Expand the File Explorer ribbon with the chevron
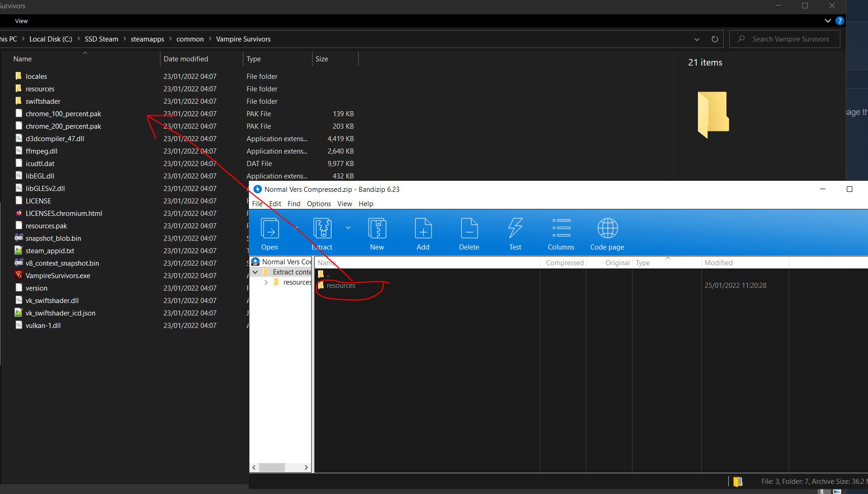868x494 pixels. [x=827, y=21]
